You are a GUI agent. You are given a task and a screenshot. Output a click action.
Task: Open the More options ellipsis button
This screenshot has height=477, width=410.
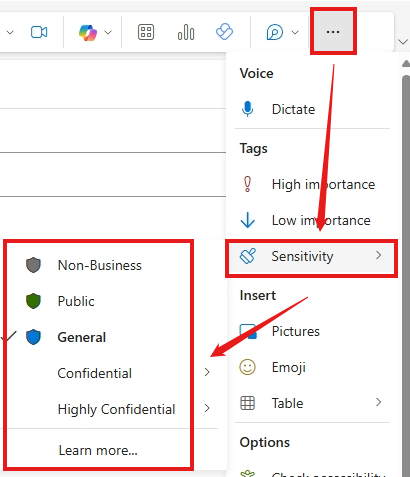pos(333,32)
